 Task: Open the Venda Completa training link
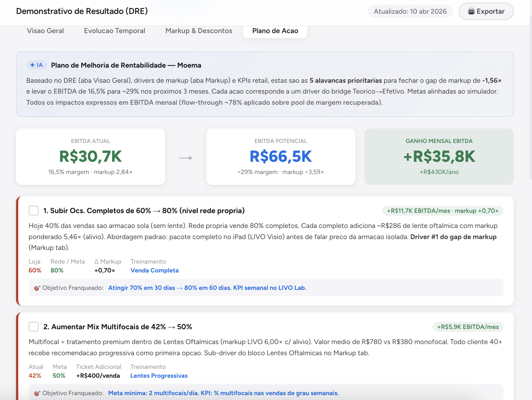point(154,270)
